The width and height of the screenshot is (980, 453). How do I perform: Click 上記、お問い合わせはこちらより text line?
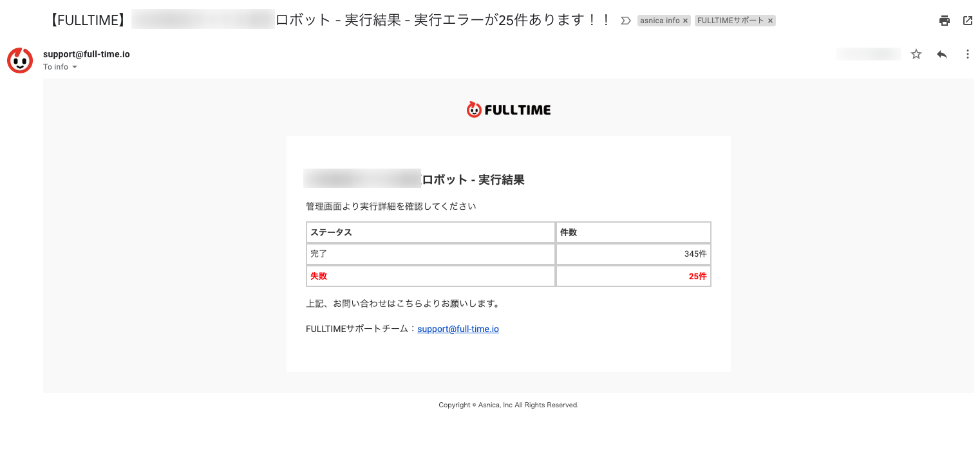point(403,303)
